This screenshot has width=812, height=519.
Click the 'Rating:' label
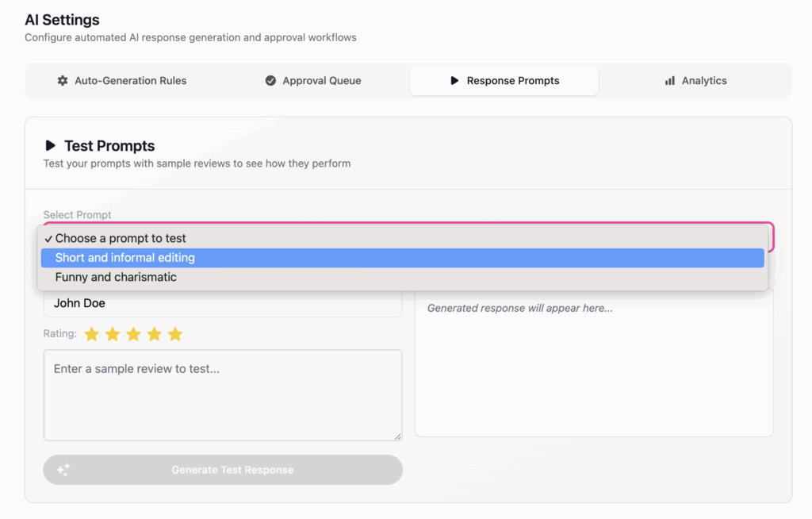click(60, 333)
